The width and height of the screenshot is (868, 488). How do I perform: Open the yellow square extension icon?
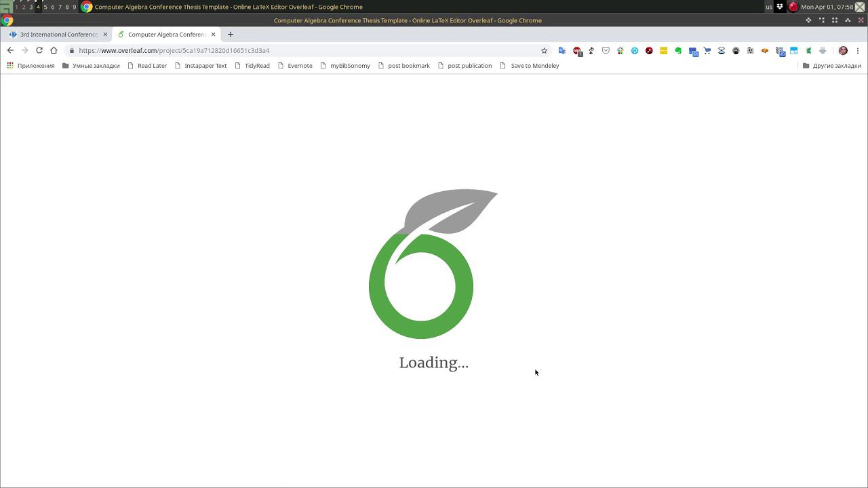click(x=663, y=50)
